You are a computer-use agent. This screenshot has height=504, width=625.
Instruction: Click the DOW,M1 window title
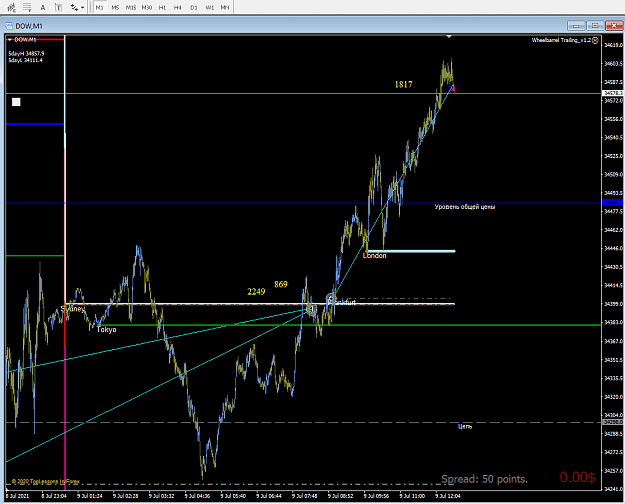coord(29,26)
